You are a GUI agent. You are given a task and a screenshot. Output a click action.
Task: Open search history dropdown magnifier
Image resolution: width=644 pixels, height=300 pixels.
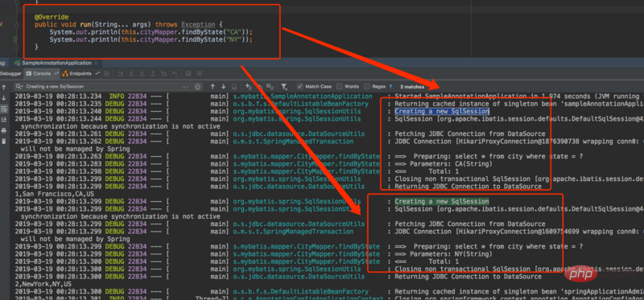[19, 87]
